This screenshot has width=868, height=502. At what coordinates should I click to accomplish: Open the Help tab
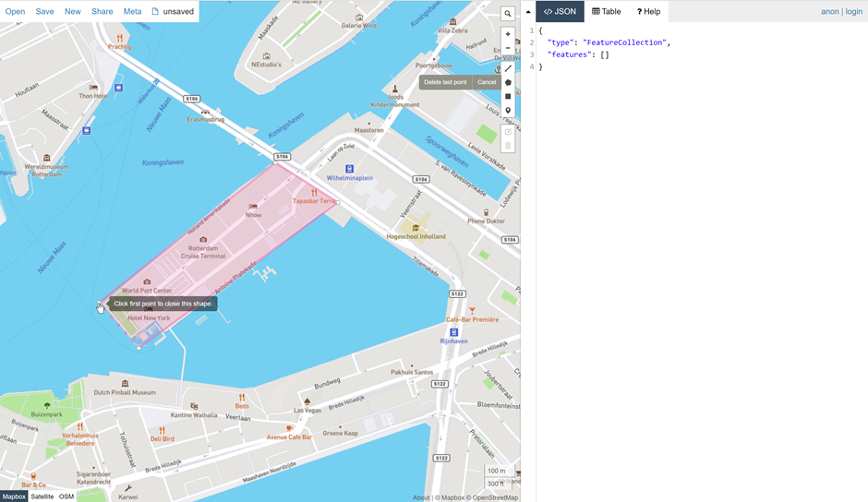pos(648,11)
